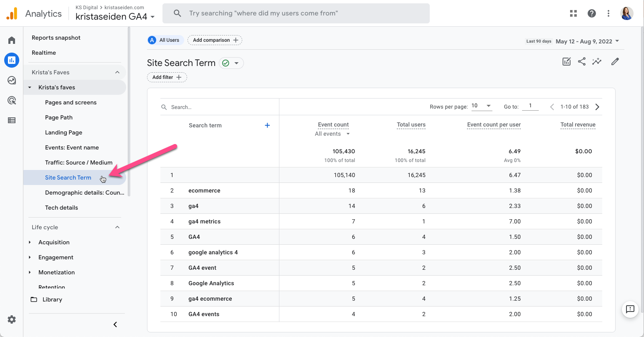
Task: Click the Add filter button
Action: [x=167, y=77]
